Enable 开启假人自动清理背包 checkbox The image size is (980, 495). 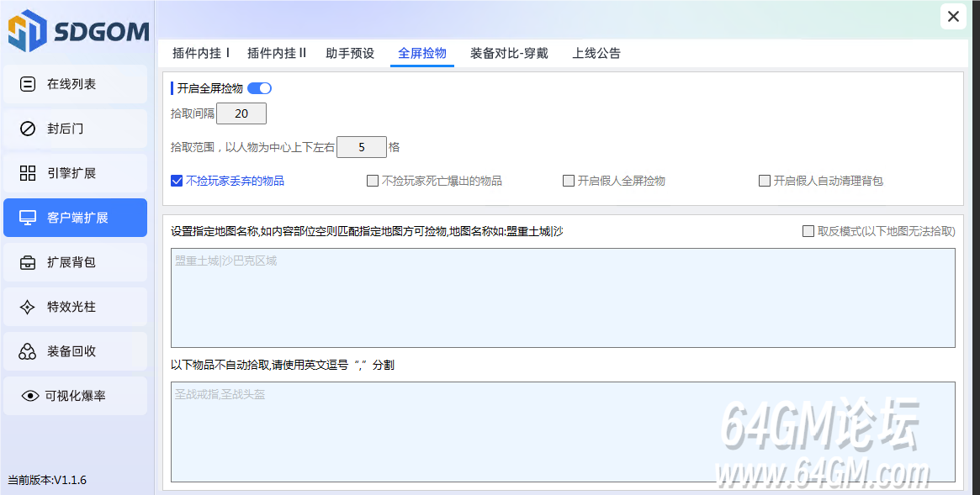[x=765, y=181]
